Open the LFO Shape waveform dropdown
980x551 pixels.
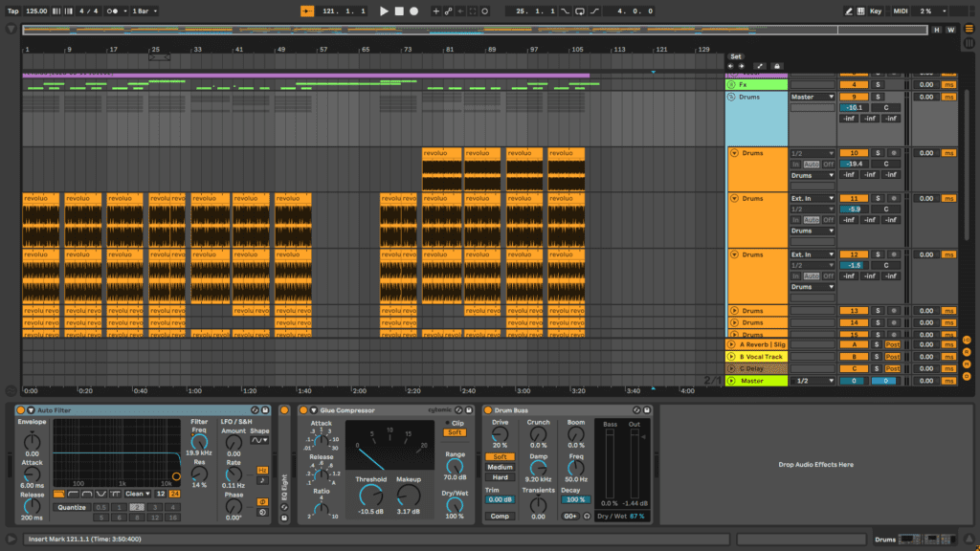(x=259, y=440)
